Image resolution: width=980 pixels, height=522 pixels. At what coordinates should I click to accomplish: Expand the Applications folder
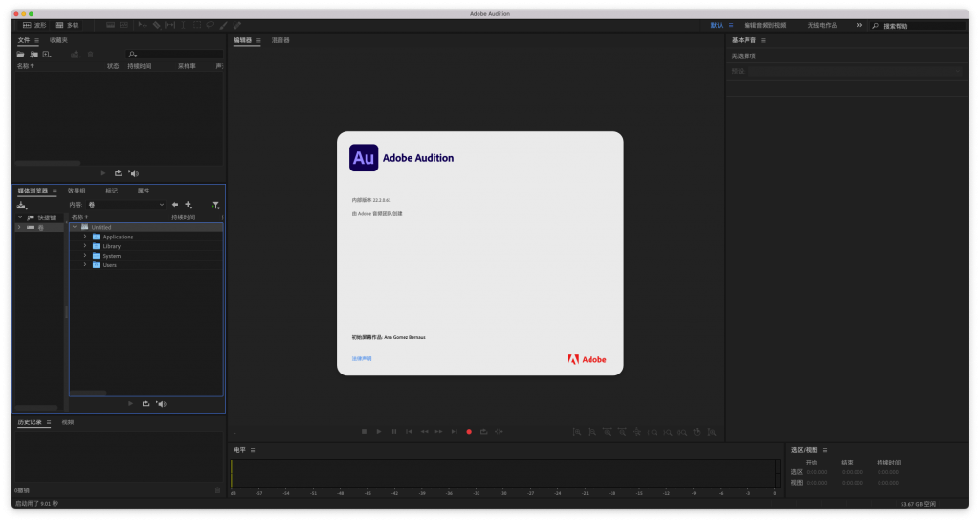(x=85, y=237)
